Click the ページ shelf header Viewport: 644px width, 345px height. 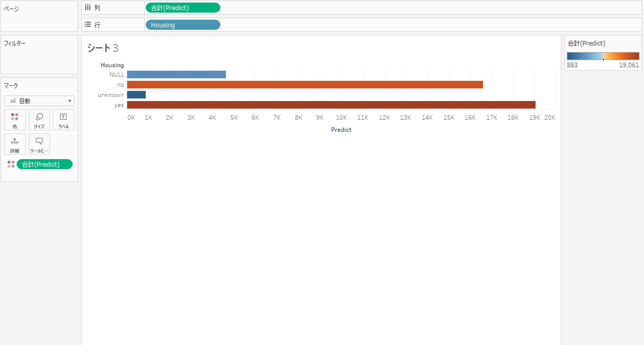[x=11, y=9]
